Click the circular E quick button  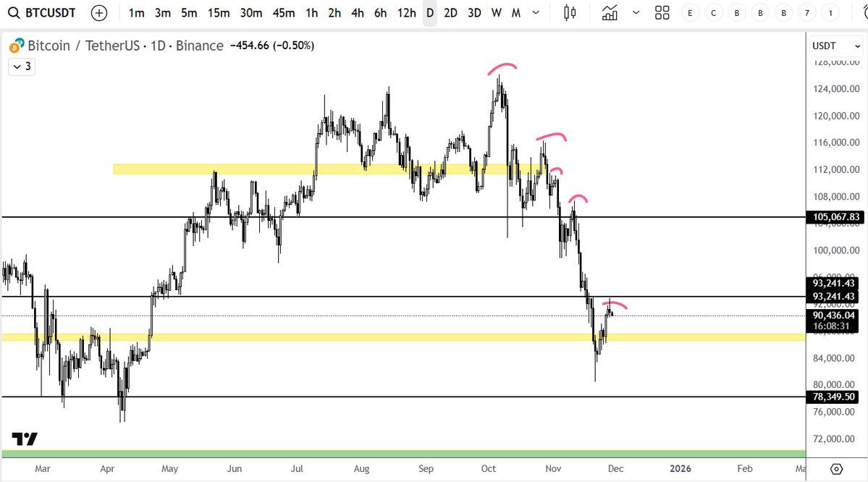pos(690,13)
